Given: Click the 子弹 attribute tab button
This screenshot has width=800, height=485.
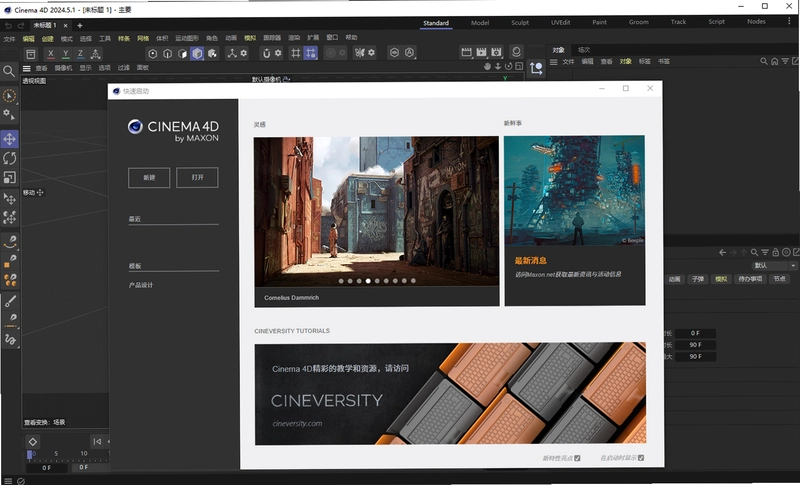Looking at the screenshot, I should [x=698, y=279].
